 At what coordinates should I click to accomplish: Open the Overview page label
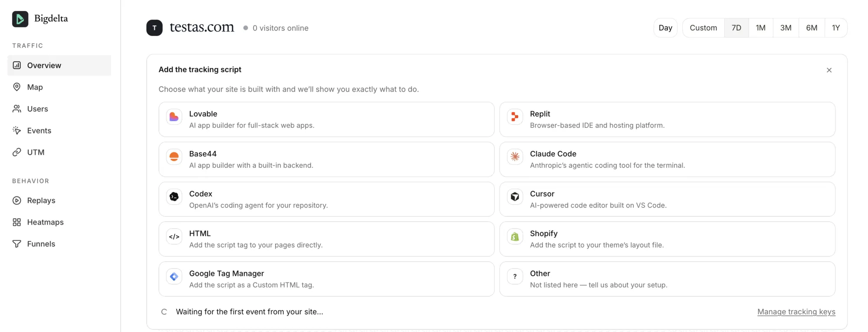coord(44,65)
